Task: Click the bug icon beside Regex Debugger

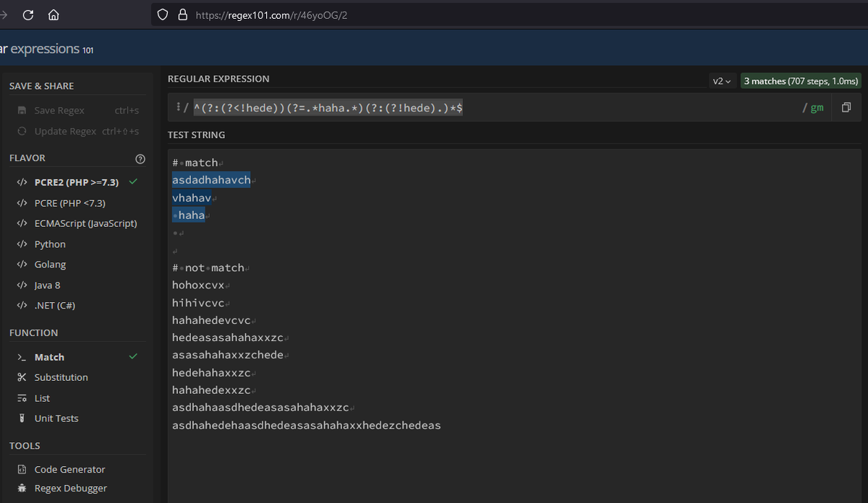Action: coord(21,489)
